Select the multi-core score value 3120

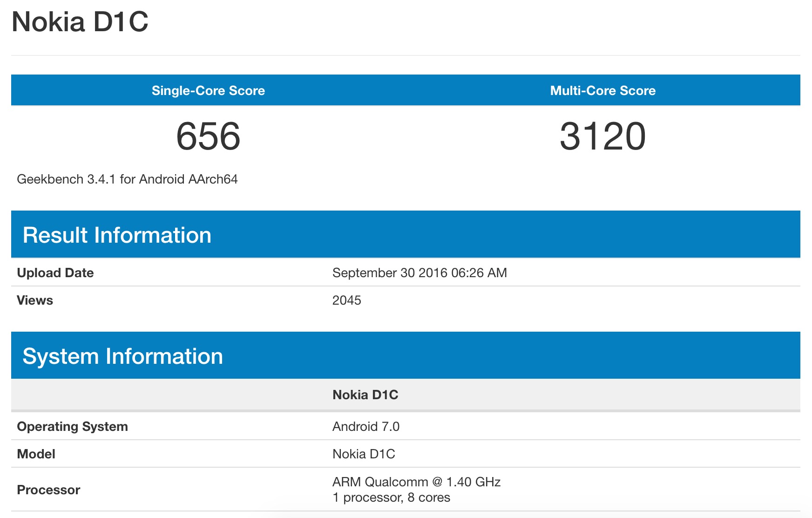click(x=602, y=136)
